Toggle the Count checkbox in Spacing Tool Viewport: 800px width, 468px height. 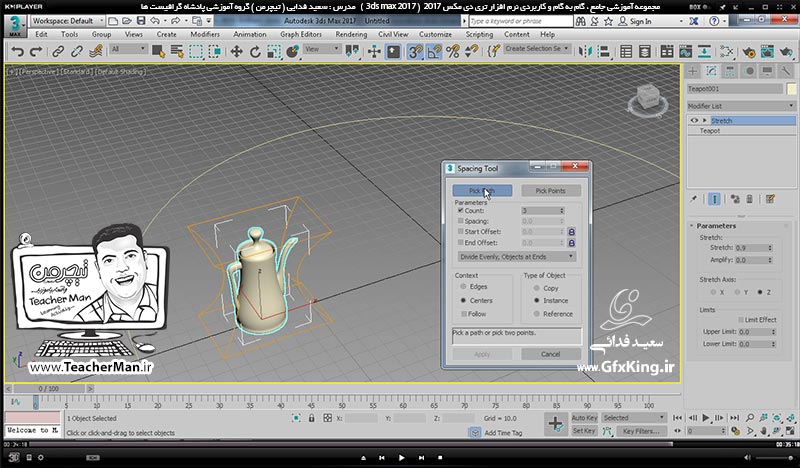[461, 210]
